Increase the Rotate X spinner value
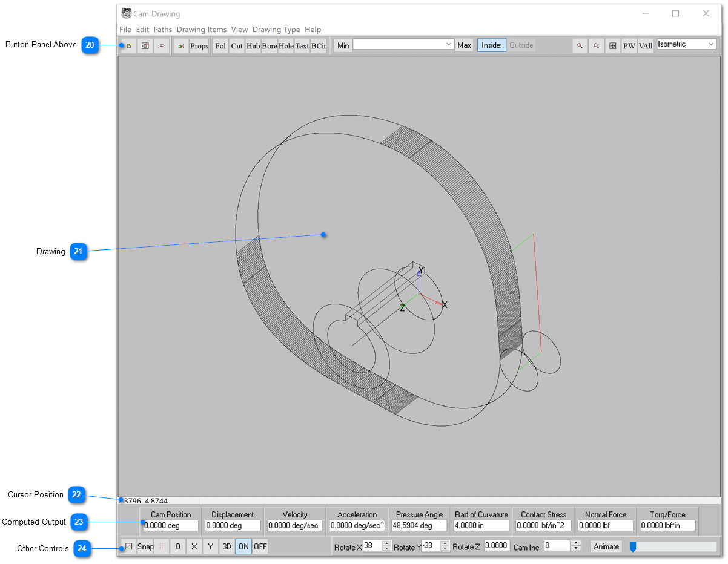The height and width of the screenshot is (564, 728). click(x=387, y=543)
